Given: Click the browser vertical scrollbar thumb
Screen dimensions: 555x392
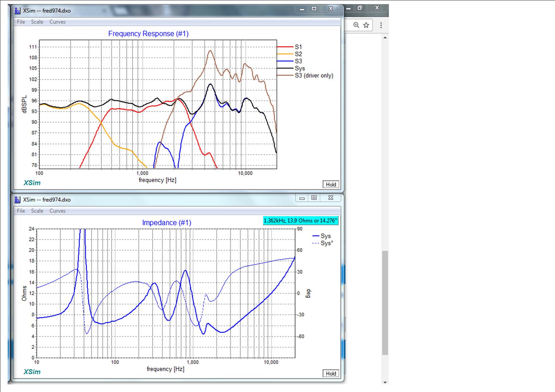Looking at the screenshot, I should 385,303.
